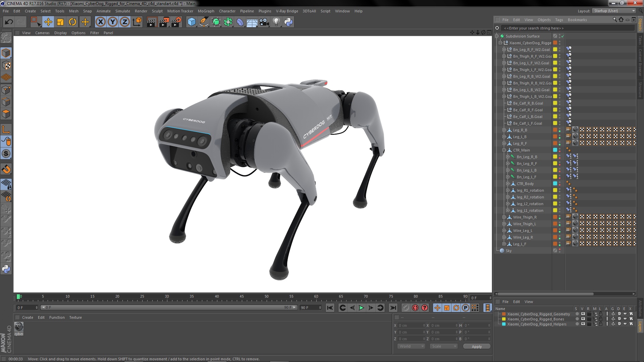Expand the Leg_R_B object

coord(504,130)
